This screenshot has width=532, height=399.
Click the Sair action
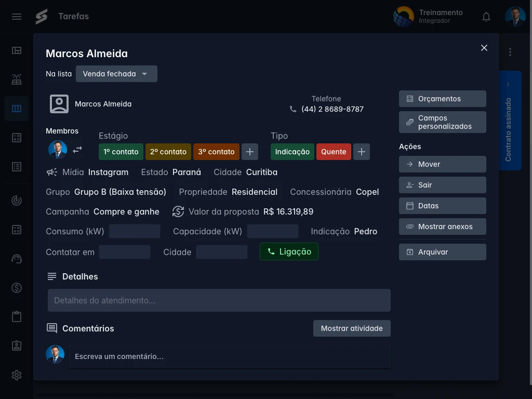coord(443,185)
